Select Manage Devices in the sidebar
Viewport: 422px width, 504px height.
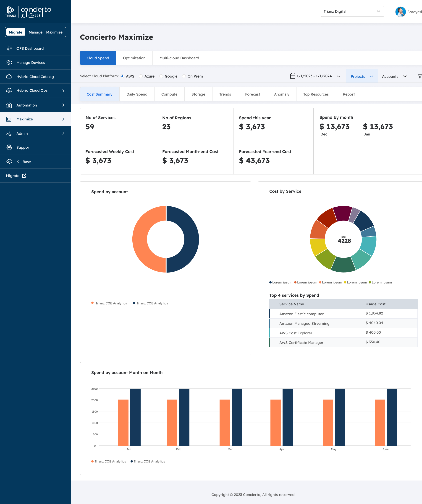31,62
